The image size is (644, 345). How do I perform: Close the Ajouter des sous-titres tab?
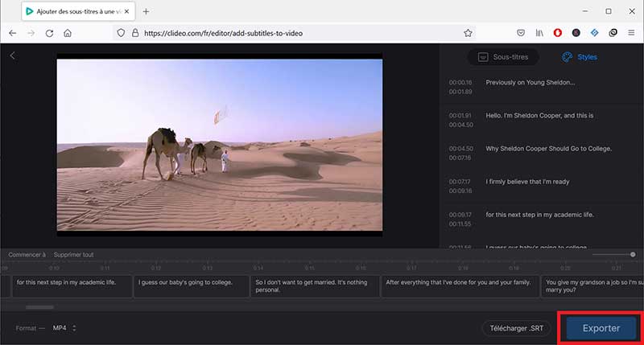(x=126, y=11)
